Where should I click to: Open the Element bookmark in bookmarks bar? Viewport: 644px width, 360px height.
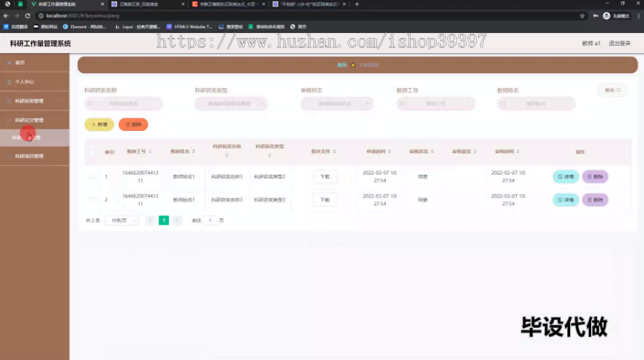pyautogui.click(x=84, y=26)
